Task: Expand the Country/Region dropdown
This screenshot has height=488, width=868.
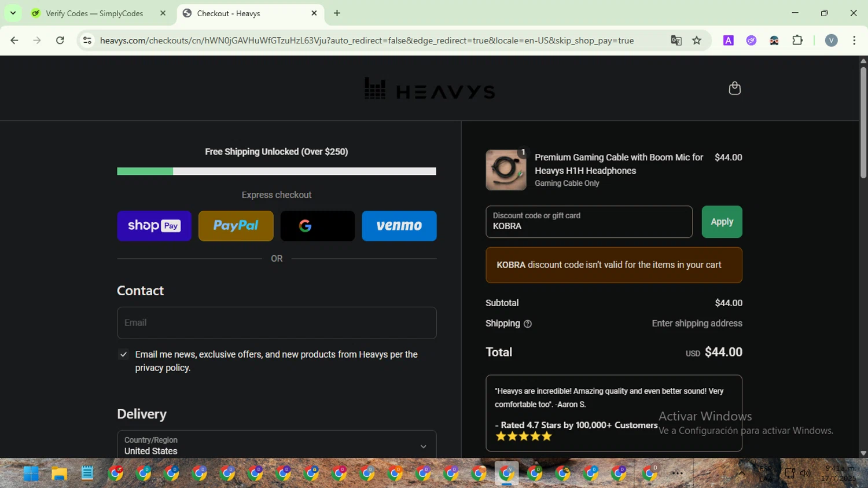Action: click(x=277, y=445)
